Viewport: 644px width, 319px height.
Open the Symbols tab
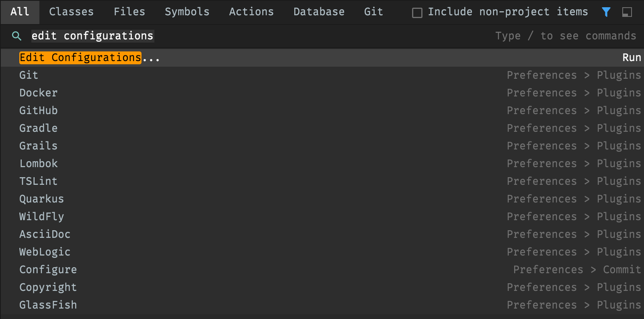tap(187, 12)
